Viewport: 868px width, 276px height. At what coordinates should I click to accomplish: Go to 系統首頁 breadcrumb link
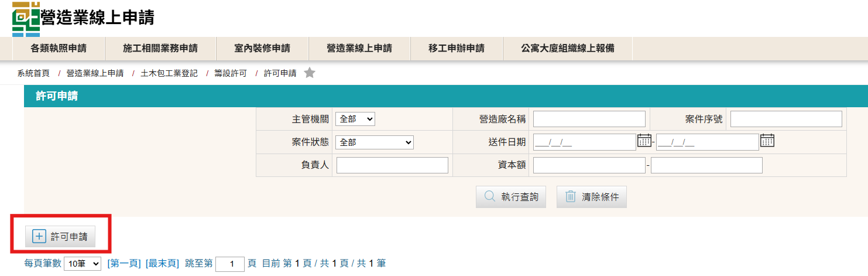(33, 73)
